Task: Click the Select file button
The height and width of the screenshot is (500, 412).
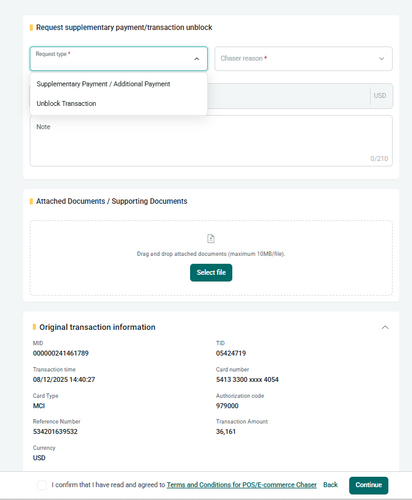Action: pos(211,273)
